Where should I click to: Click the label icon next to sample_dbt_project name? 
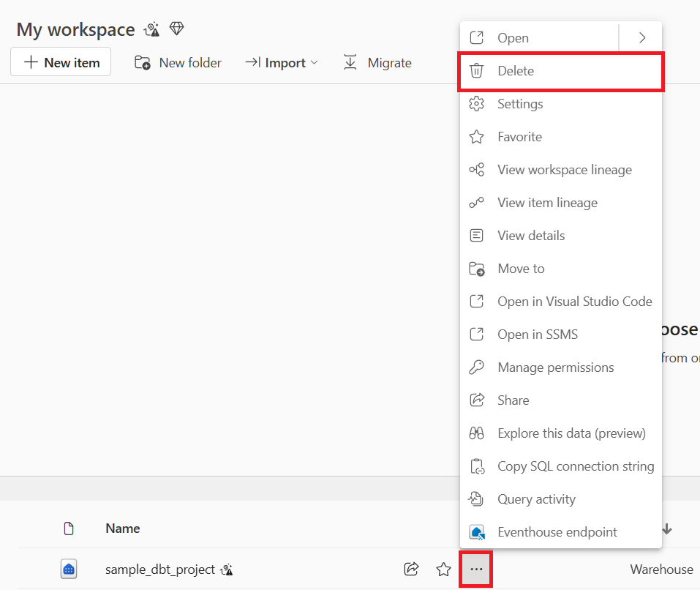tap(226, 569)
